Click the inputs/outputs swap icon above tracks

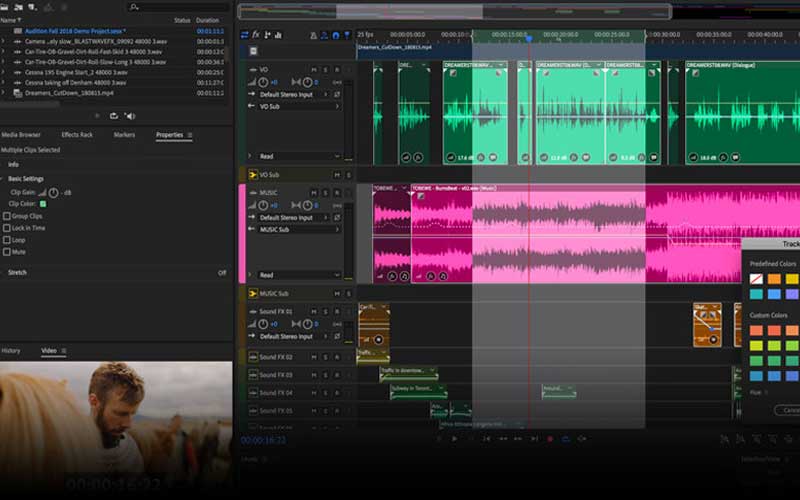click(x=244, y=34)
